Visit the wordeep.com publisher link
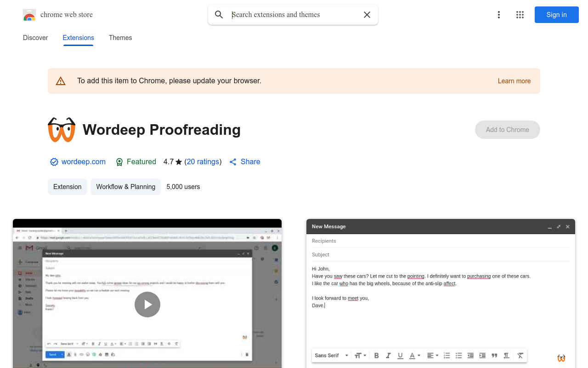This screenshot has width=588, height=368. point(84,162)
